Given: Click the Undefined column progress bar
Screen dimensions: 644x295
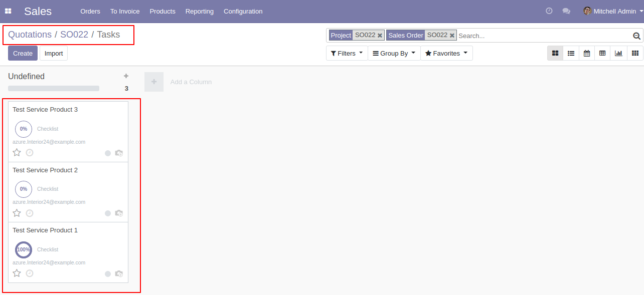Looking at the screenshot, I should (54, 88).
